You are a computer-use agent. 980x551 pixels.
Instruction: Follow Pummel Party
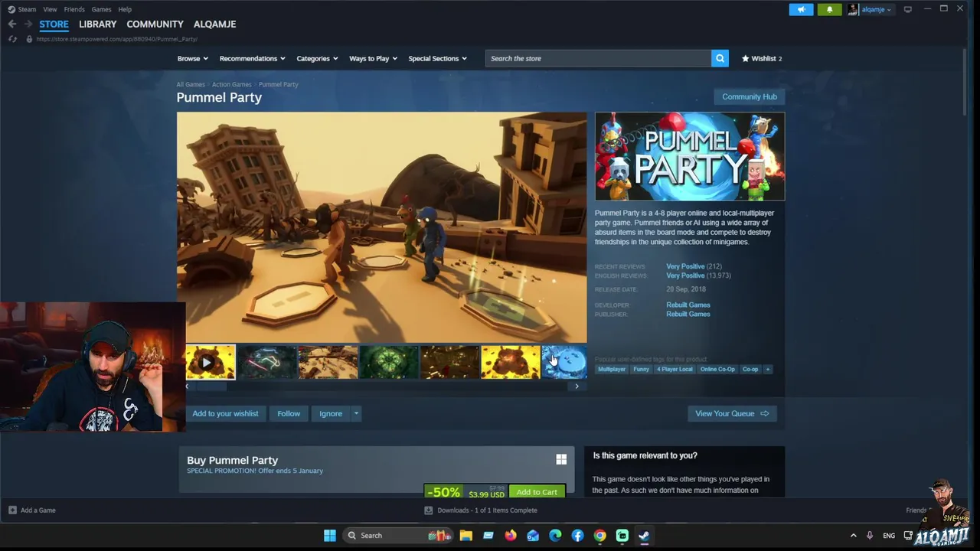tap(289, 413)
